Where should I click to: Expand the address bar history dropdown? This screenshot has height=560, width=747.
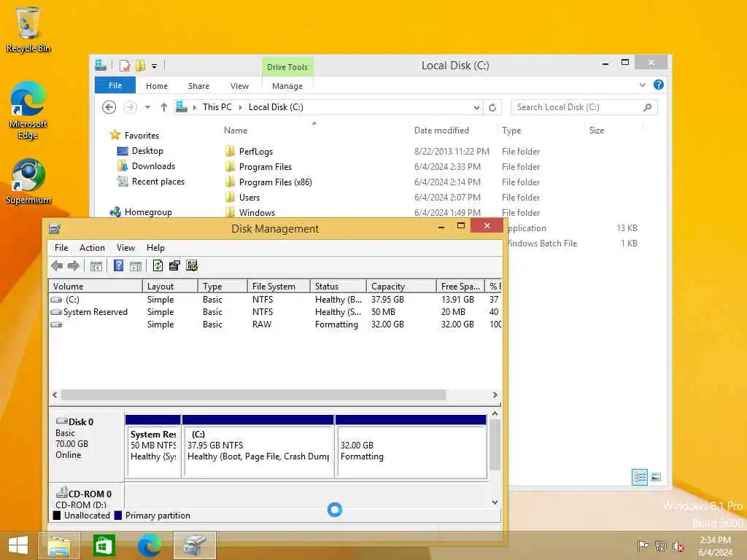click(476, 108)
